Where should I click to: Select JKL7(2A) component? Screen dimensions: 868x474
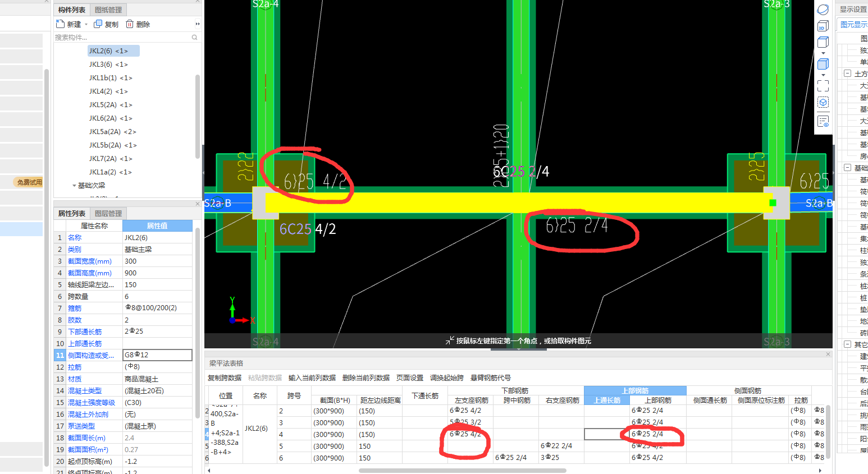(111, 159)
